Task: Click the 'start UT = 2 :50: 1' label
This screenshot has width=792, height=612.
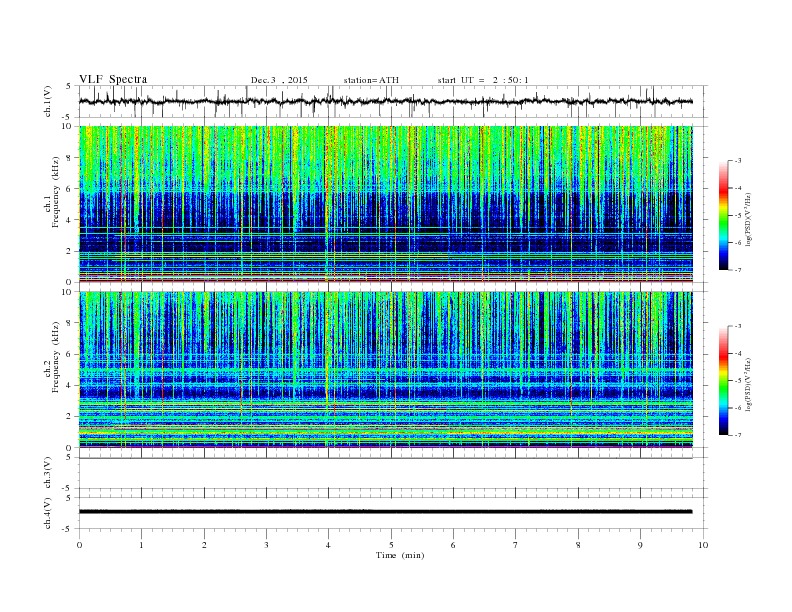Action: 483,80
